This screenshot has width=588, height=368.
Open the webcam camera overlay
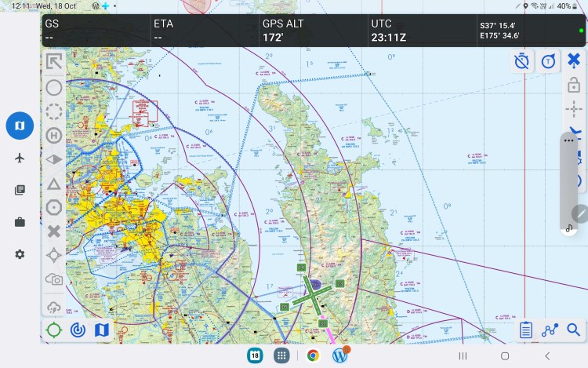(54, 279)
